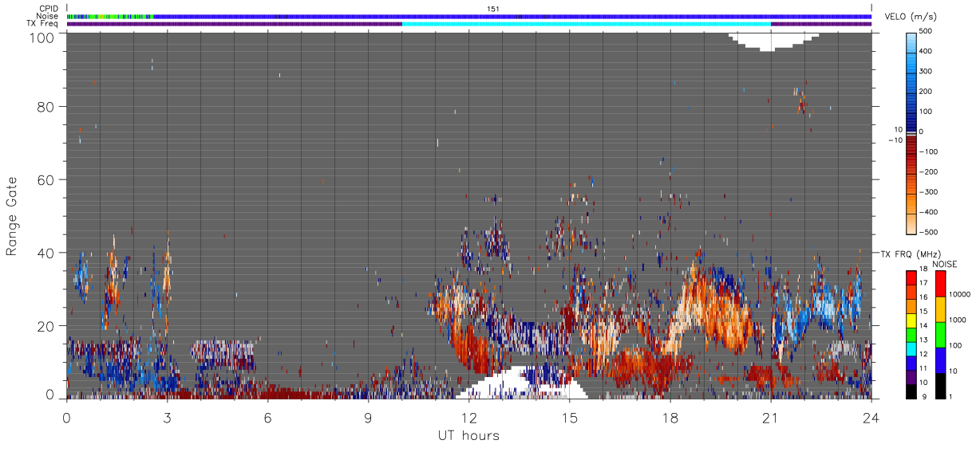Click the −300 tick on velocity scale
The width and height of the screenshot is (980, 452).
pos(927,192)
